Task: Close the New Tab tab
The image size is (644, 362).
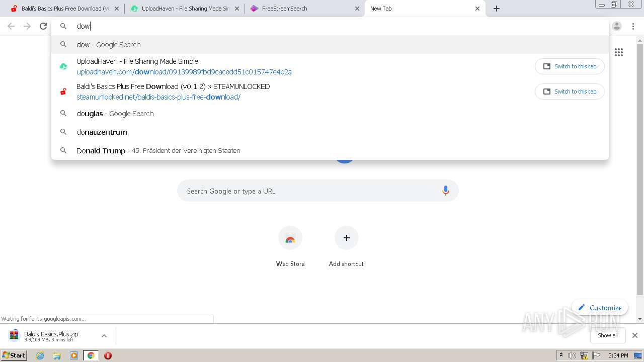Action: 477,9
